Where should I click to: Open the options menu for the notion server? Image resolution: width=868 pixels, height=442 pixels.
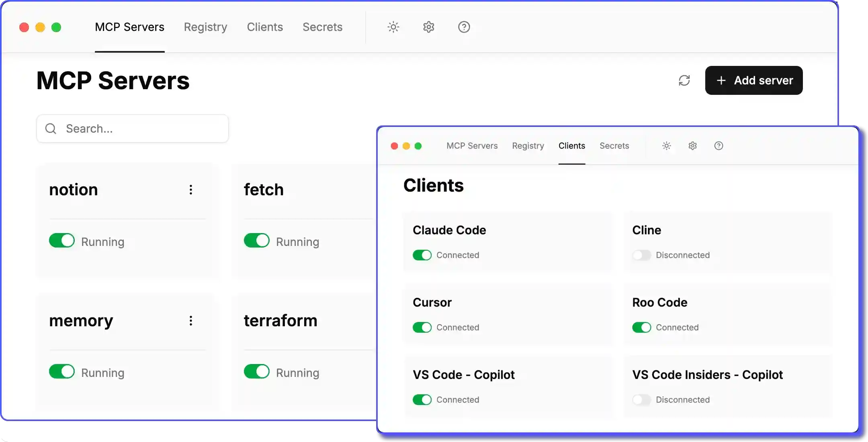[x=191, y=190]
